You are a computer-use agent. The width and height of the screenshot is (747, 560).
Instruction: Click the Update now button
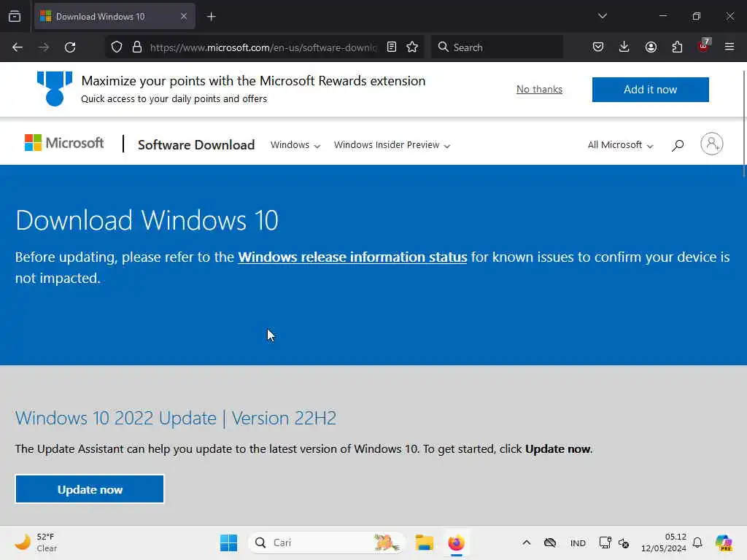click(x=90, y=489)
